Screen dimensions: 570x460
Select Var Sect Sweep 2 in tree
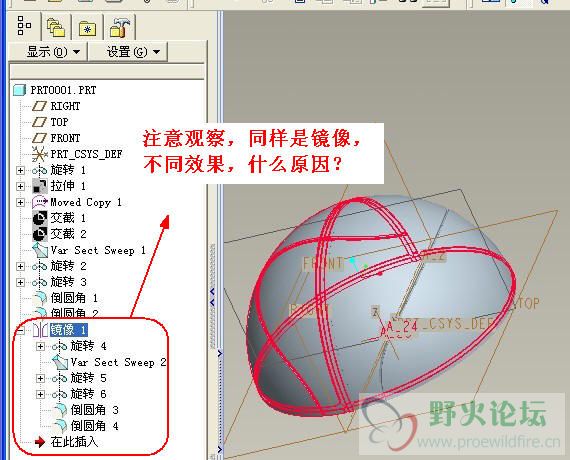119,362
